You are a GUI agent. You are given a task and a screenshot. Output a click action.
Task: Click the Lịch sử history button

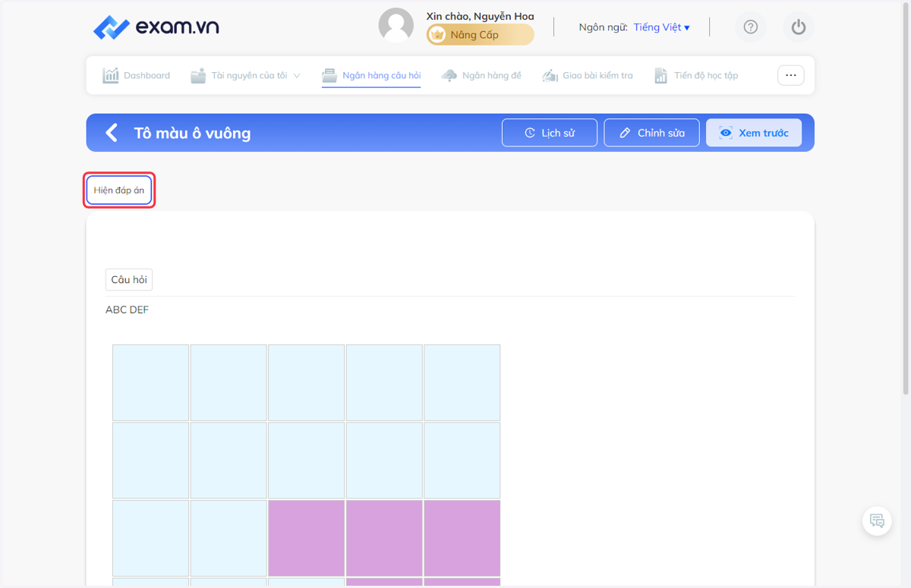pyautogui.click(x=550, y=133)
